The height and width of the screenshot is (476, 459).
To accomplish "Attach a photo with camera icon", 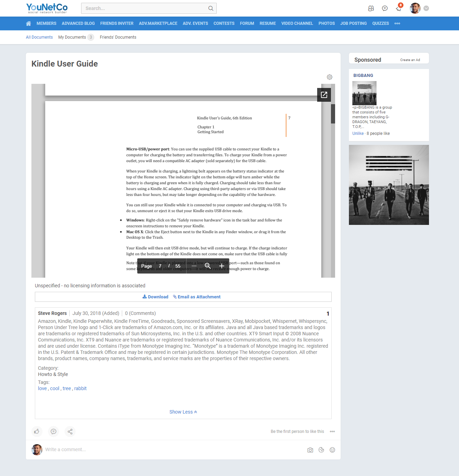I will tap(310, 450).
